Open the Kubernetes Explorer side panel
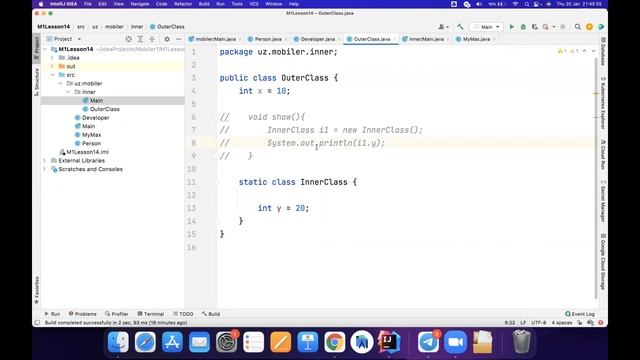 603,103
